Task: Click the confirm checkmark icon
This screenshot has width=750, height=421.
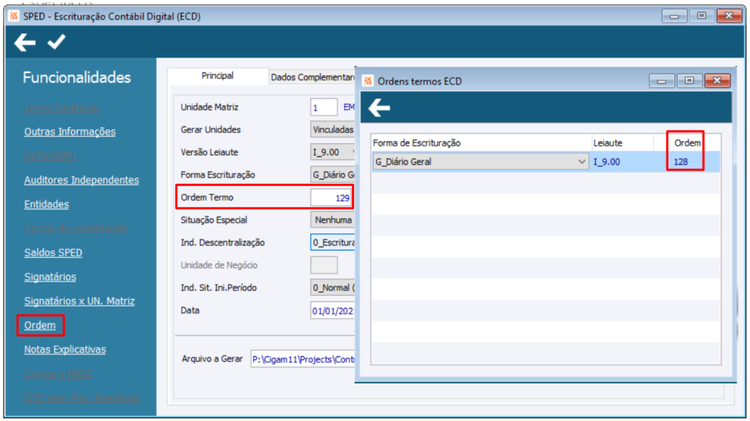Action: click(x=56, y=42)
